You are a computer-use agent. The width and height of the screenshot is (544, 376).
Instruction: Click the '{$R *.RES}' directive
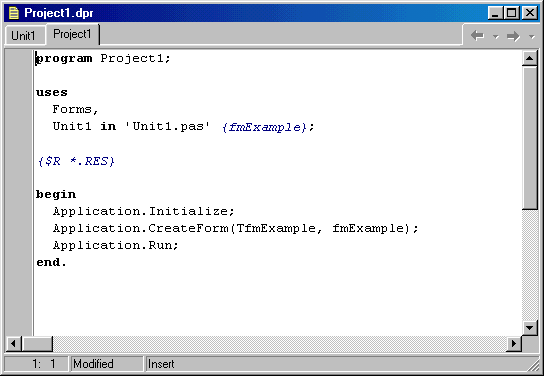click(x=76, y=161)
